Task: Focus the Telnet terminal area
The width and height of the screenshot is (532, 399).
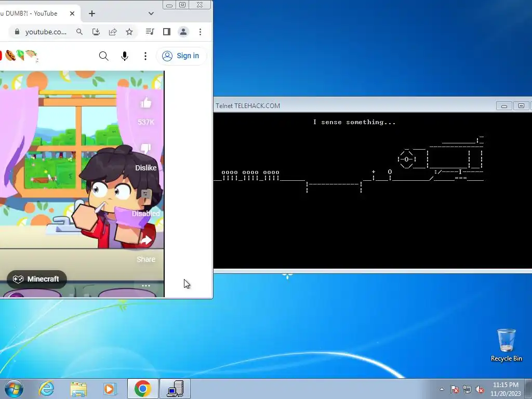Action: click(x=373, y=190)
